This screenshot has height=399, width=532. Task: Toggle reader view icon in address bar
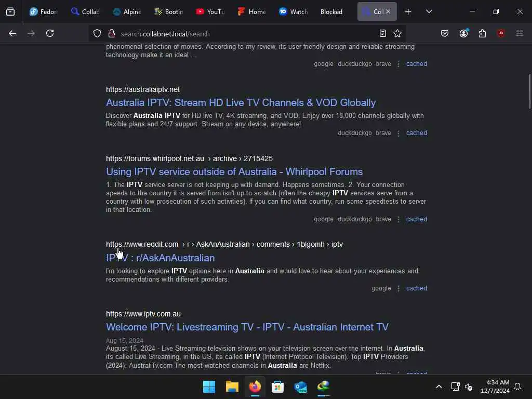point(383,33)
